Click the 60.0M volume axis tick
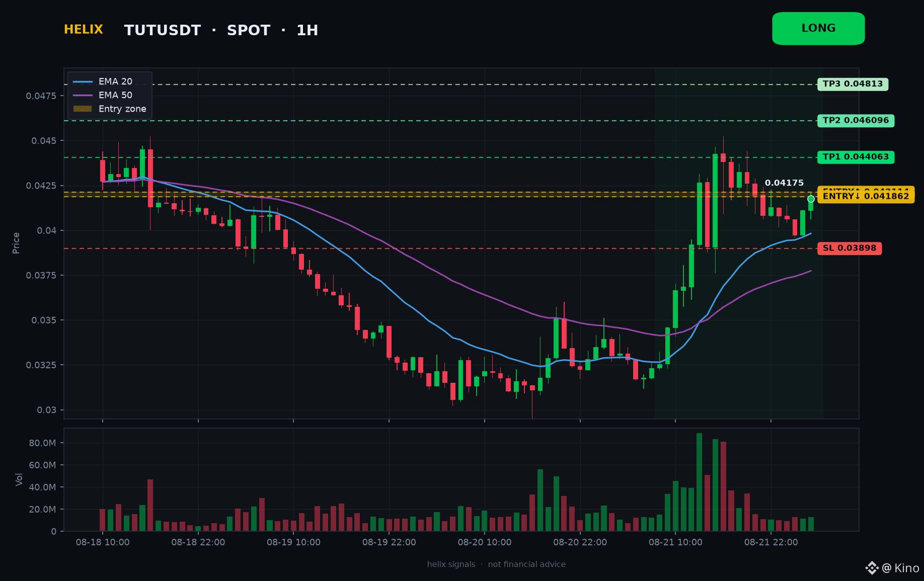 pyautogui.click(x=42, y=465)
